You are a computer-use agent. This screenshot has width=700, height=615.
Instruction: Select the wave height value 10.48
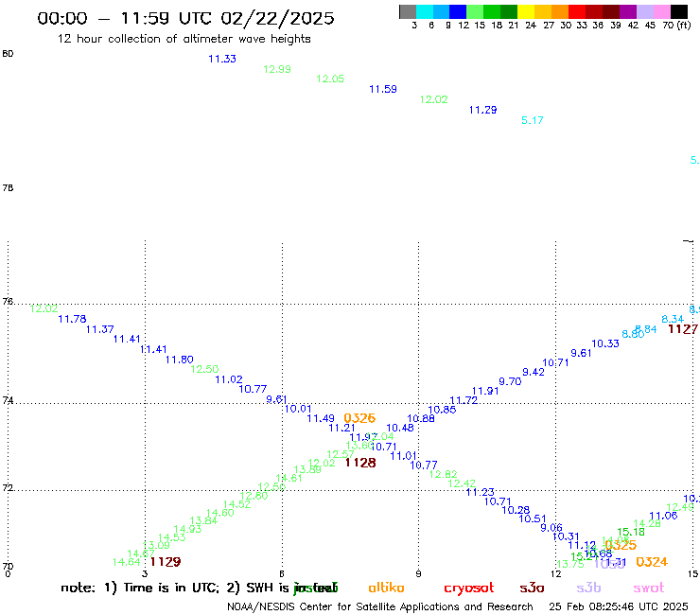pos(400,428)
